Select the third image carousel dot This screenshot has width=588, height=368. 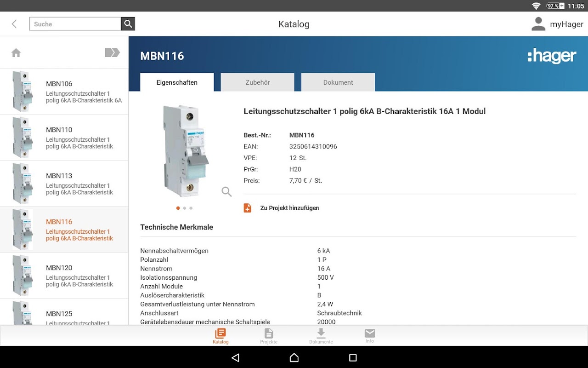point(191,208)
